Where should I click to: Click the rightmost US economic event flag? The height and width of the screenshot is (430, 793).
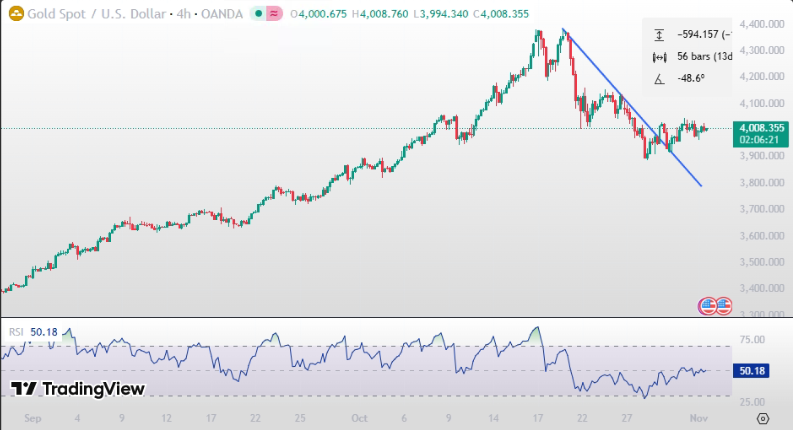point(723,306)
